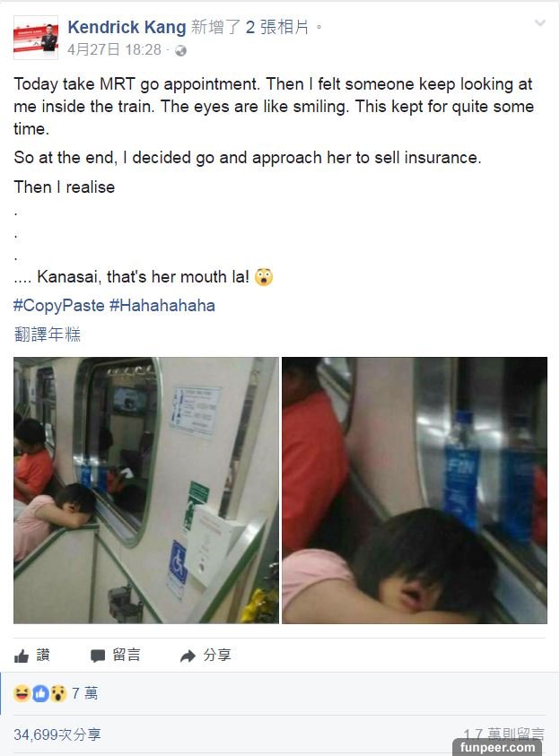Click the blue Like reaction icon

pyautogui.click(x=40, y=693)
